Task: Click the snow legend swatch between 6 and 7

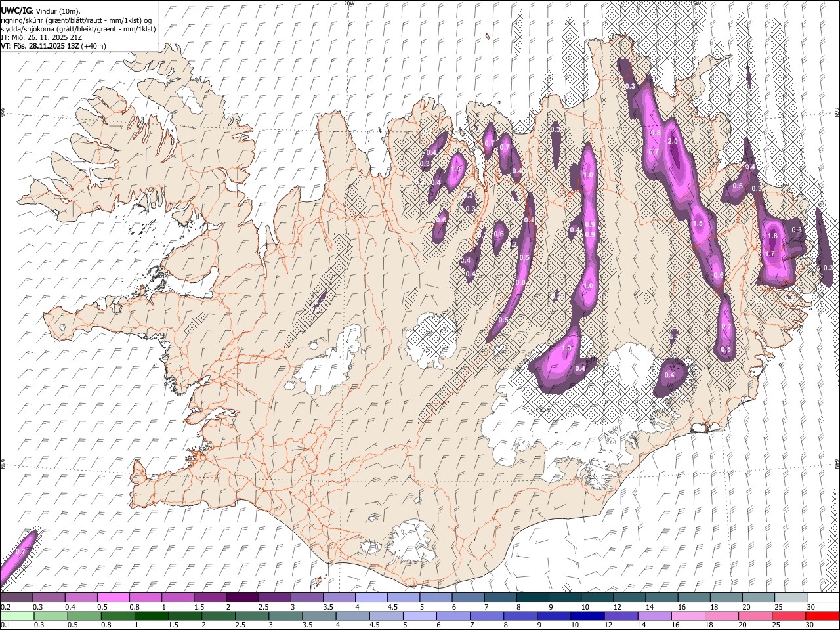Action: coord(467,598)
